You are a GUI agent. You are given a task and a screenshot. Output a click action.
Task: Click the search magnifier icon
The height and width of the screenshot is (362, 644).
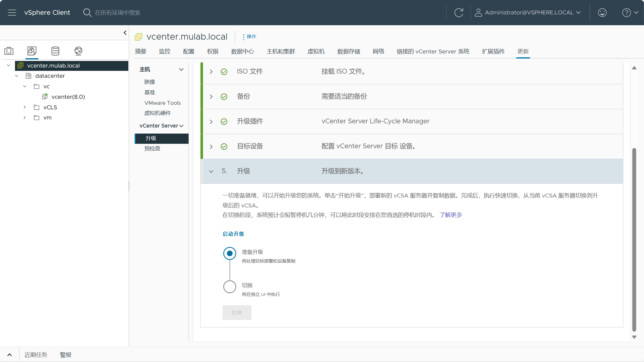87,13
